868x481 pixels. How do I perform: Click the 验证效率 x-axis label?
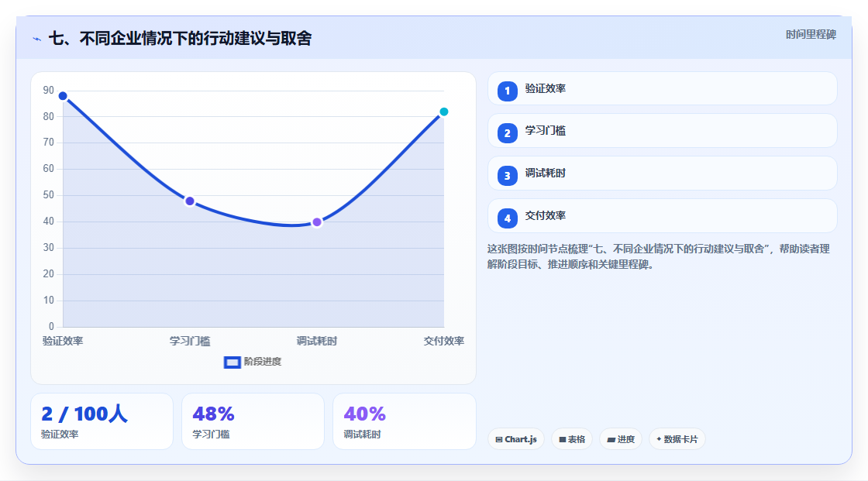point(63,341)
